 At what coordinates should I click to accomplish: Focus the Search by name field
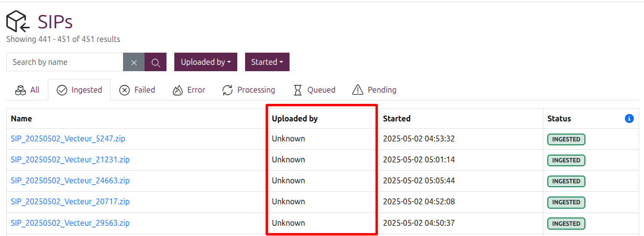click(x=65, y=62)
